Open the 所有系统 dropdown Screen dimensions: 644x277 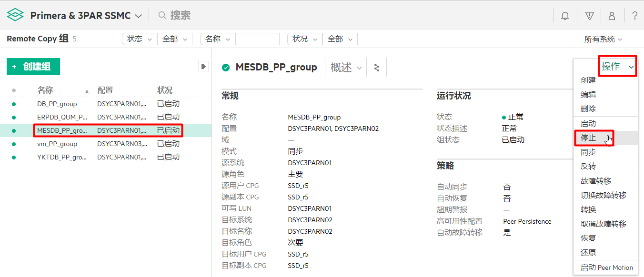[603, 39]
